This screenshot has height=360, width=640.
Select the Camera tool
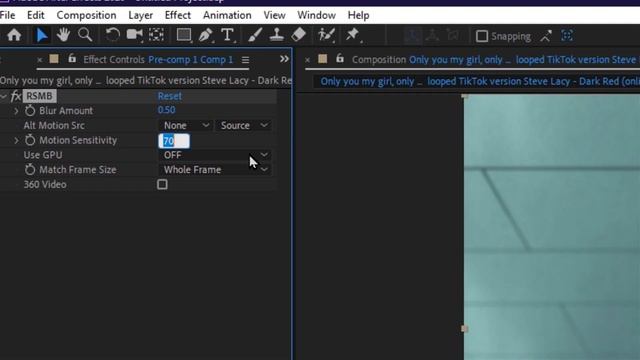pos(134,35)
